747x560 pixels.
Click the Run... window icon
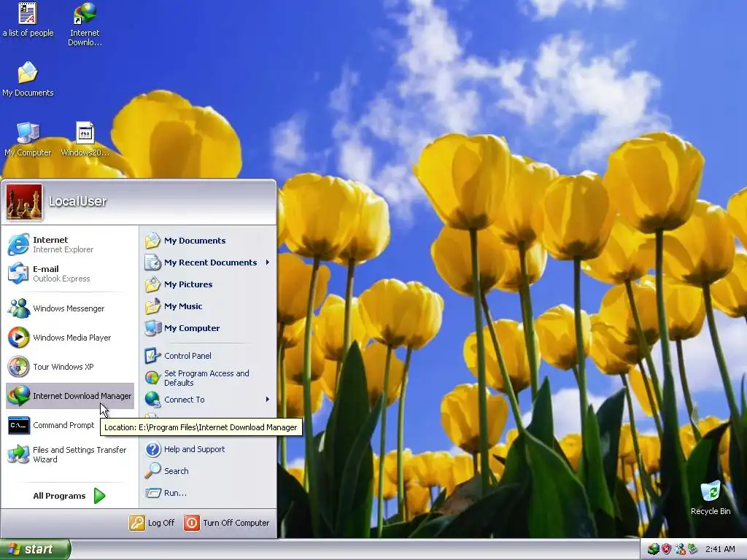coord(152,493)
